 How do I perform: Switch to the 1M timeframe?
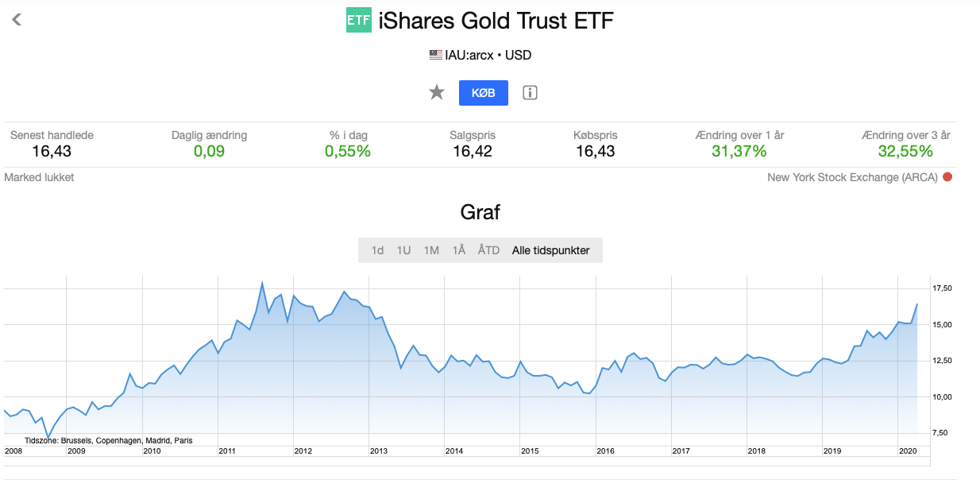pos(430,249)
